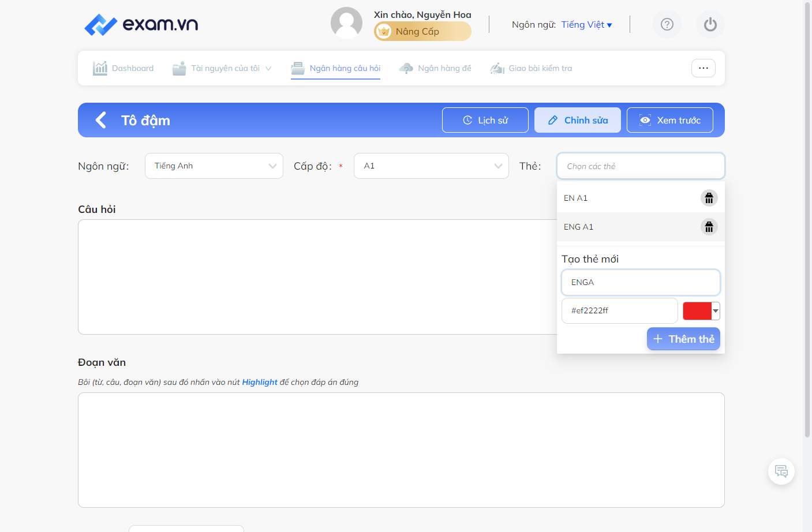Open the Ngôn ngữ Tiếng Anh dropdown
The height and width of the screenshot is (532, 812).
[x=214, y=166]
